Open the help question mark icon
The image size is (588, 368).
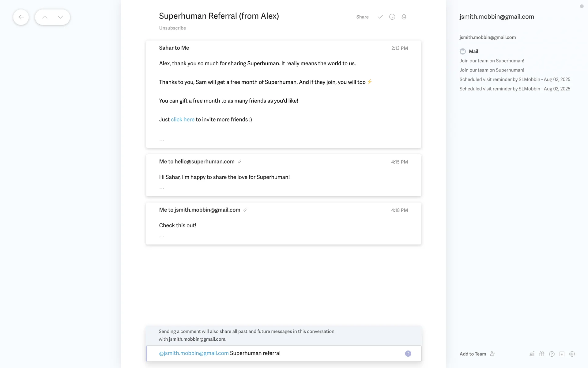pyautogui.click(x=552, y=354)
